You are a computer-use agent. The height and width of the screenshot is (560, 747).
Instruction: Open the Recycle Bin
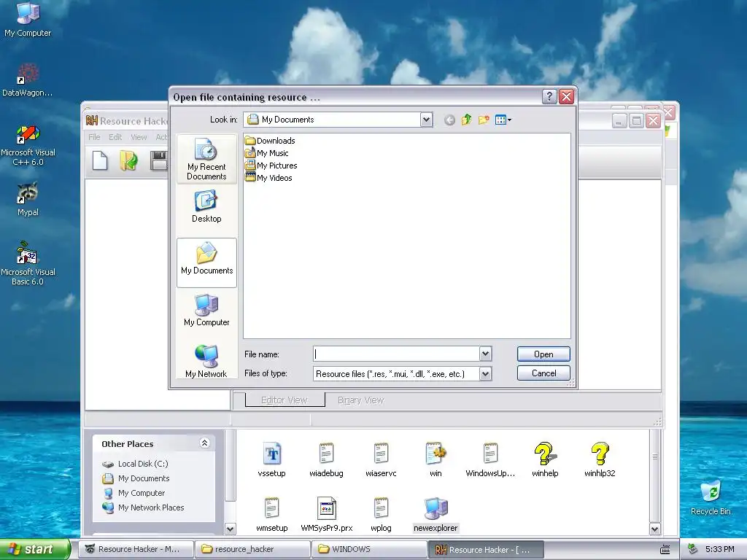pyautogui.click(x=711, y=497)
